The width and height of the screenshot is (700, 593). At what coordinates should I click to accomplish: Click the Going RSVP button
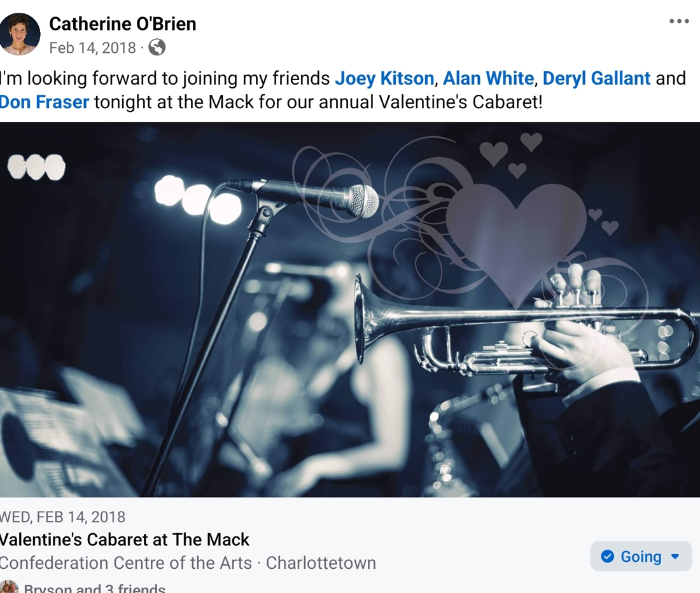point(641,556)
